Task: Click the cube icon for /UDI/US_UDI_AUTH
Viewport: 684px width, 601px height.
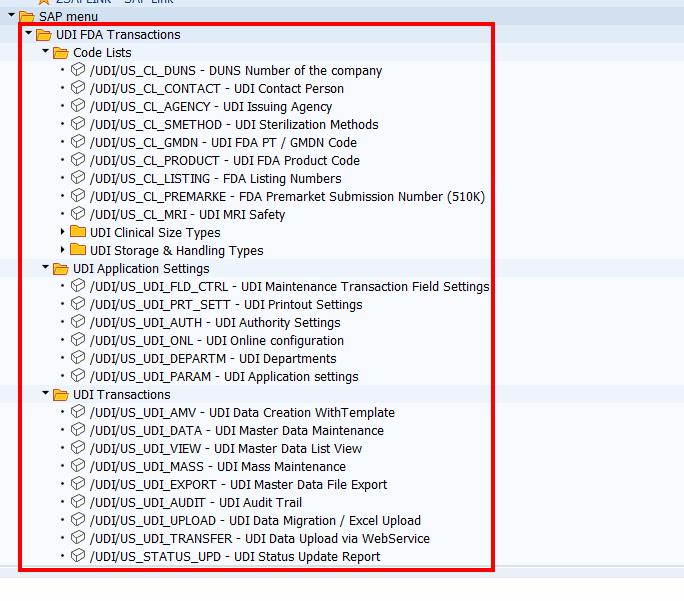Action: coord(78,321)
